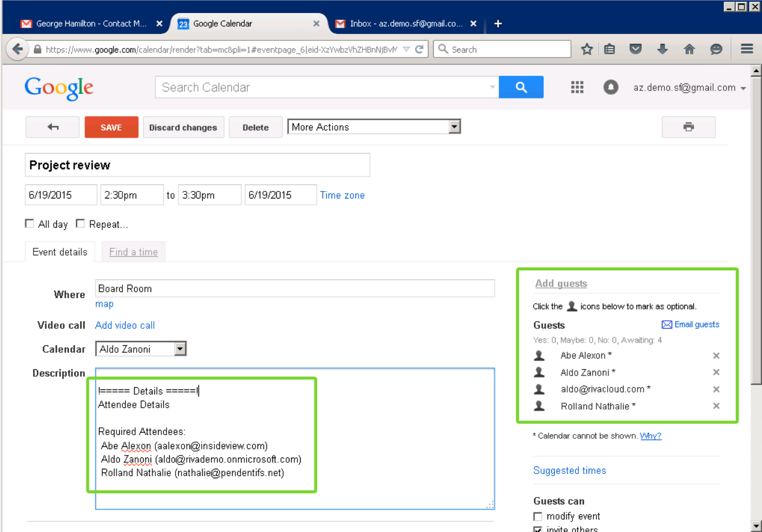The height and width of the screenshot is (532, 762).
Task: Remove guest Aldo Zanoni
Action: point(716,372)
